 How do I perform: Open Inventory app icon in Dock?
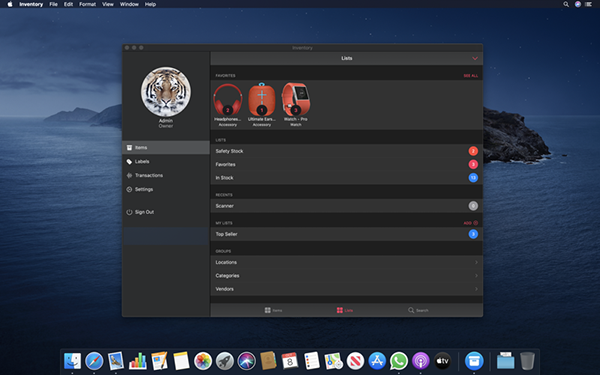pyautogui.click(x=474, y=361)
